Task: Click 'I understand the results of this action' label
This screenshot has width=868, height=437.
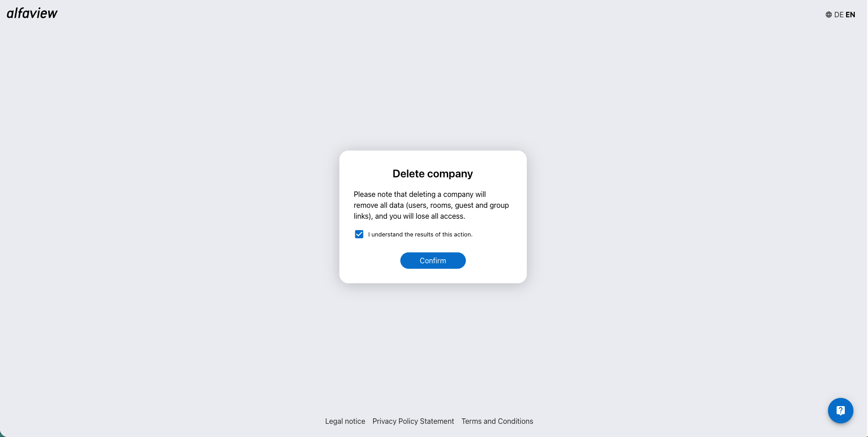Action: (420, 235)
